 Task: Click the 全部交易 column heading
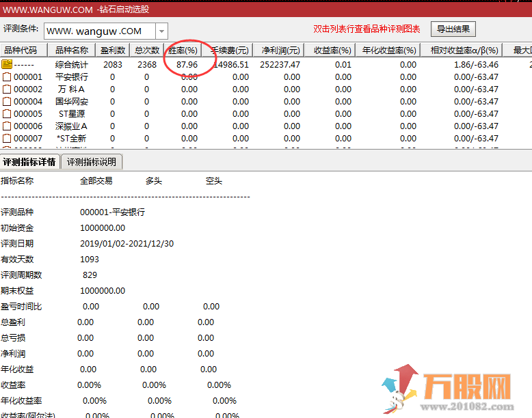[96, 181]
